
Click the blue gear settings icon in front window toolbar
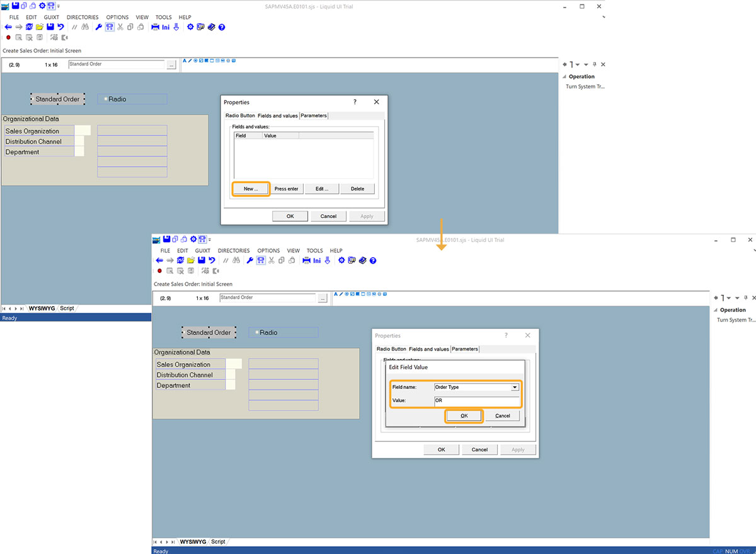341,260
